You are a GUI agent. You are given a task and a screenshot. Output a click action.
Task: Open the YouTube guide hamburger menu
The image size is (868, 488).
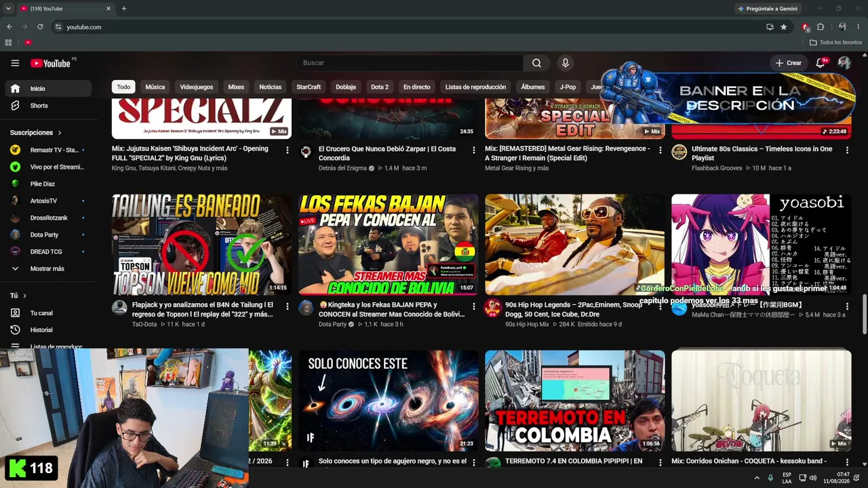[15, 63]
